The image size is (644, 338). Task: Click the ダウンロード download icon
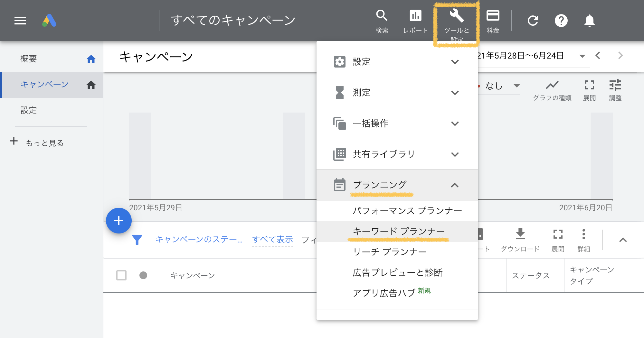[520, 234]
